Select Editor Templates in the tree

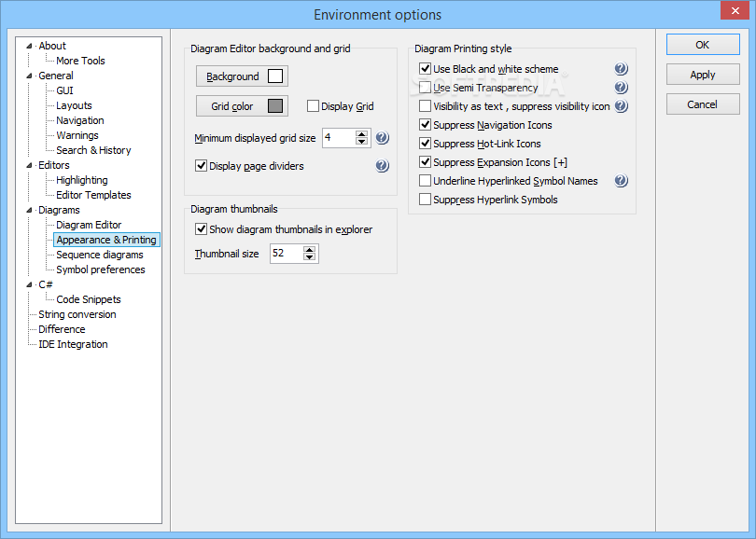(x=93, y=195)
